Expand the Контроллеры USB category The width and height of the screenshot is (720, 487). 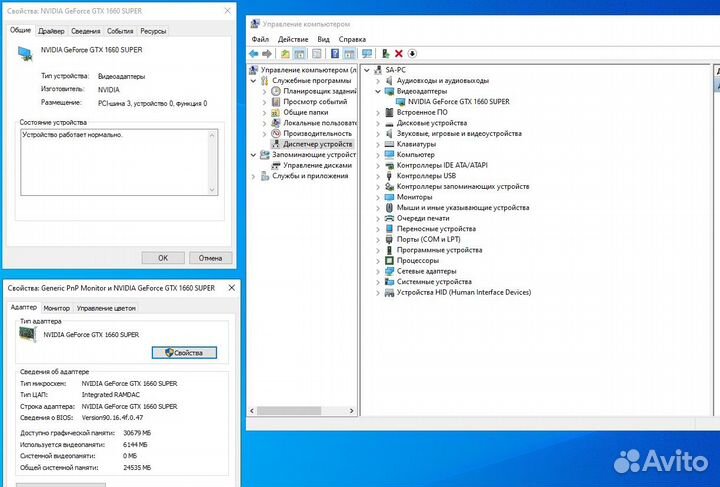point(378,175)
